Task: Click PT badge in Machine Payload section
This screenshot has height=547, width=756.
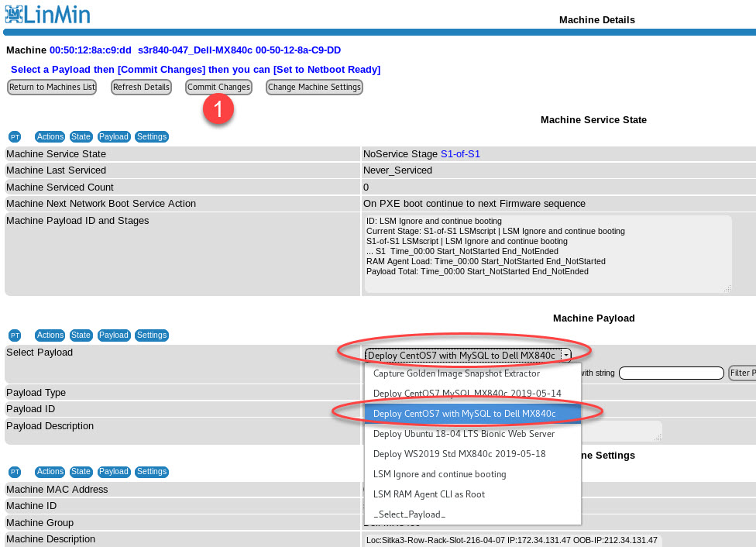Action: coord(15,335)
